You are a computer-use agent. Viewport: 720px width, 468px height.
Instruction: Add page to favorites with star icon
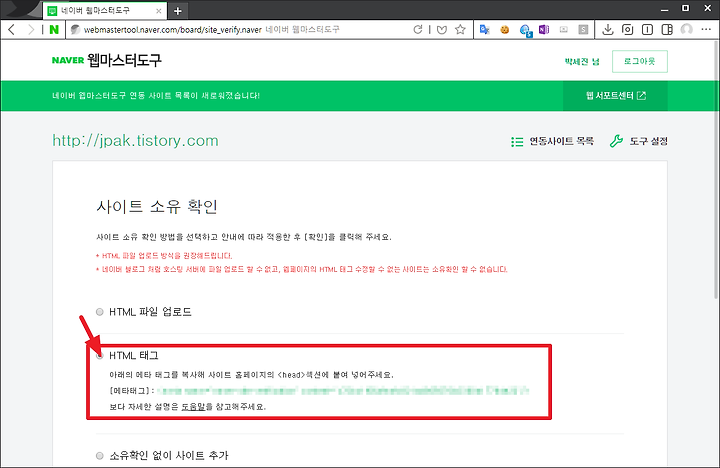(x=460, y=30)
